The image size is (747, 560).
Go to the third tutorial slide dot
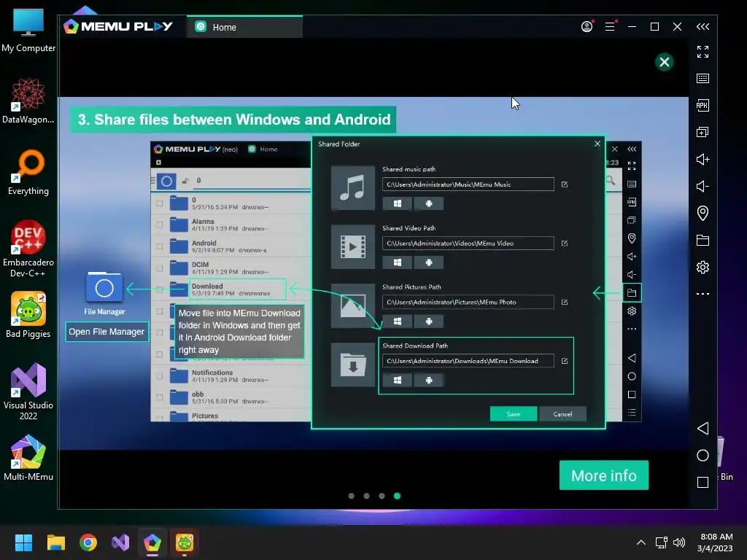pos(382,496)
